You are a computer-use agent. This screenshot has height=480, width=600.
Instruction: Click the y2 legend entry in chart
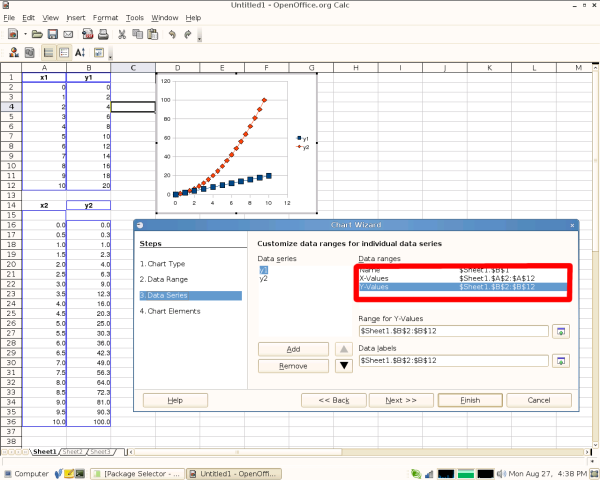coord(303,147)
